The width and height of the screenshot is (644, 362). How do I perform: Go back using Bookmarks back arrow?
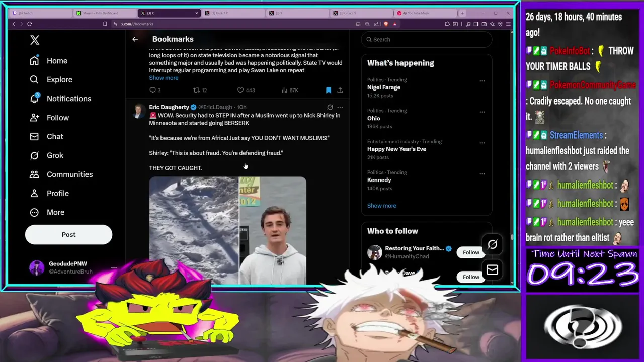135,39
